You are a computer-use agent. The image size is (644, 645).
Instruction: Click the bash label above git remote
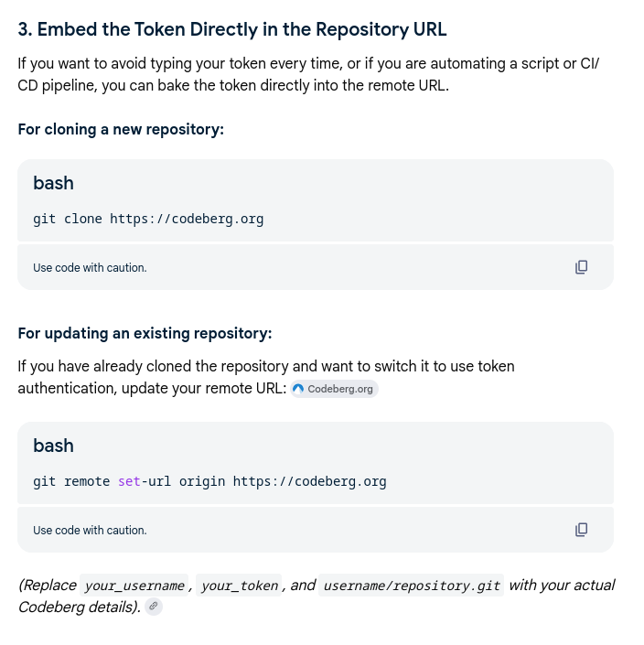point(53,446)
